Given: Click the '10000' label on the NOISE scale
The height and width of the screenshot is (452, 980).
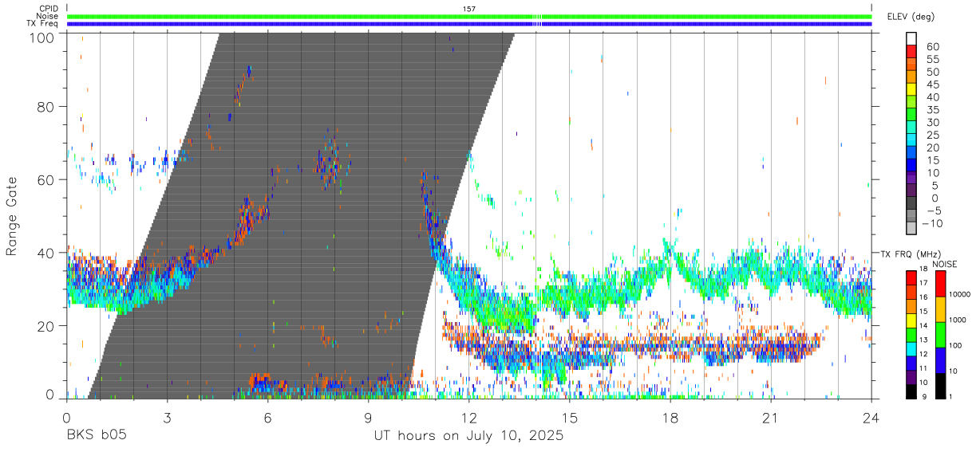Looking at the screenshot, I should coord(958,295).
